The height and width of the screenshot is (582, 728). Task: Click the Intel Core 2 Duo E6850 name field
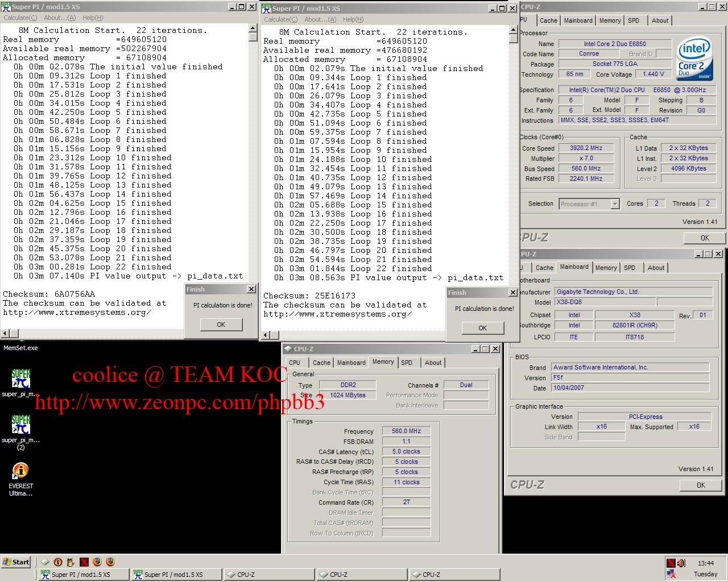[x=615, y=44]
